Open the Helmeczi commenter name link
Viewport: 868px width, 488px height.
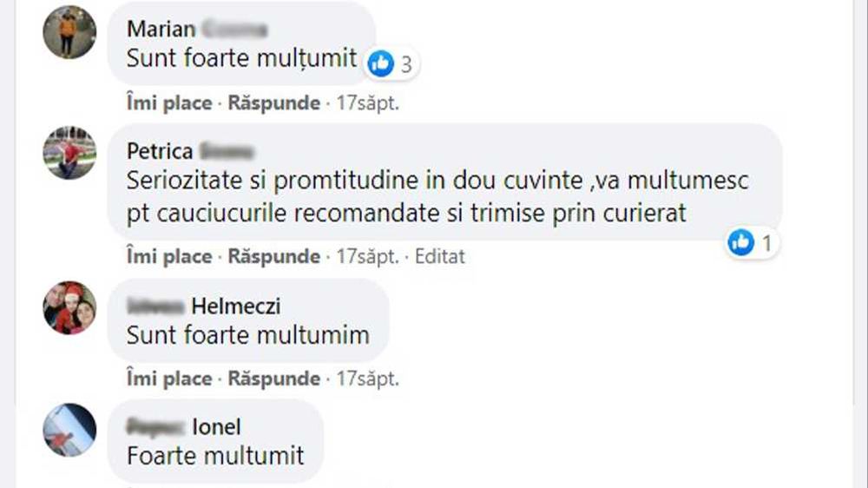[204, 306]
